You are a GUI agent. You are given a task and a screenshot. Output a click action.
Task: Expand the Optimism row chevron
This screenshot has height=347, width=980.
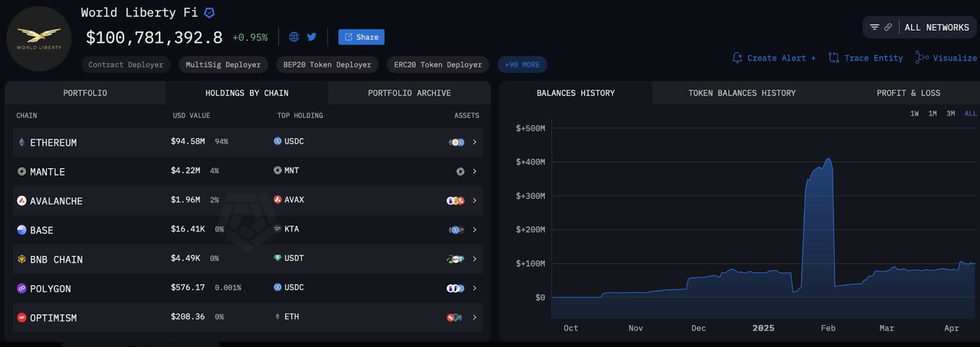click(475, 318)
